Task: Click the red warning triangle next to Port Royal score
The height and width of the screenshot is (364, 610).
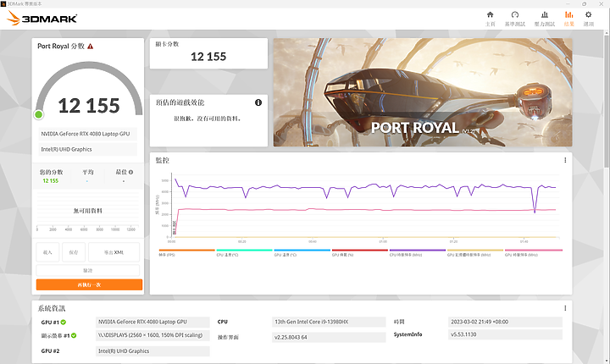Action: tap(91, 47)
